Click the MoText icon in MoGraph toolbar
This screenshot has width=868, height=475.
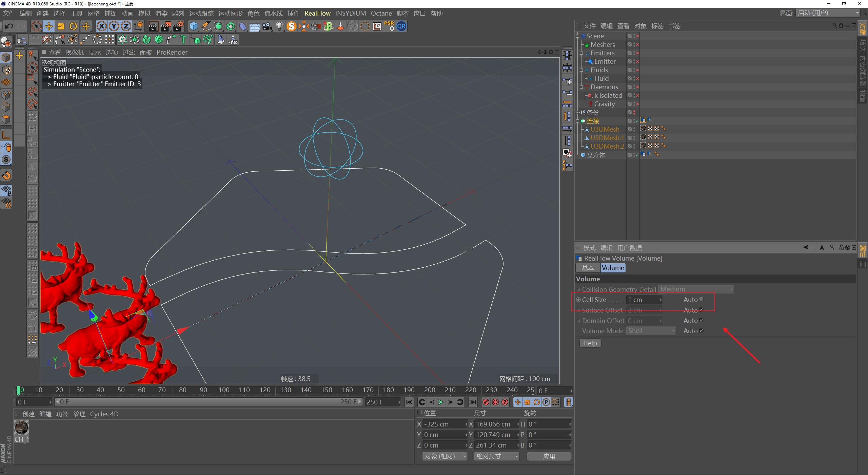tap(183, 40)
